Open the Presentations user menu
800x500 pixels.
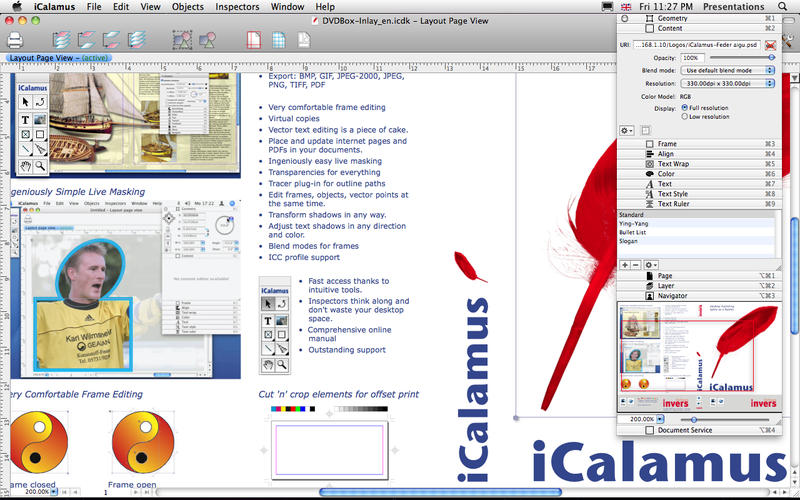734,7
